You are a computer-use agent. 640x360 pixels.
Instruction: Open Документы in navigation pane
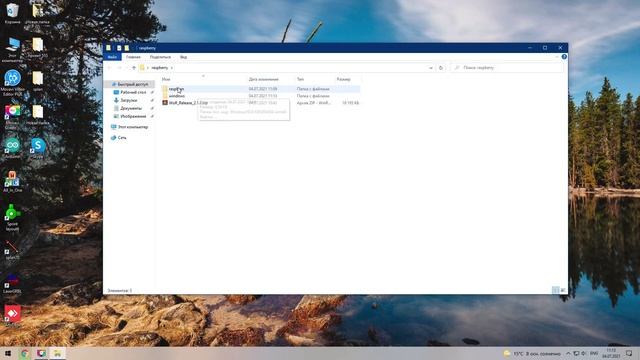(x=131, y=108)
